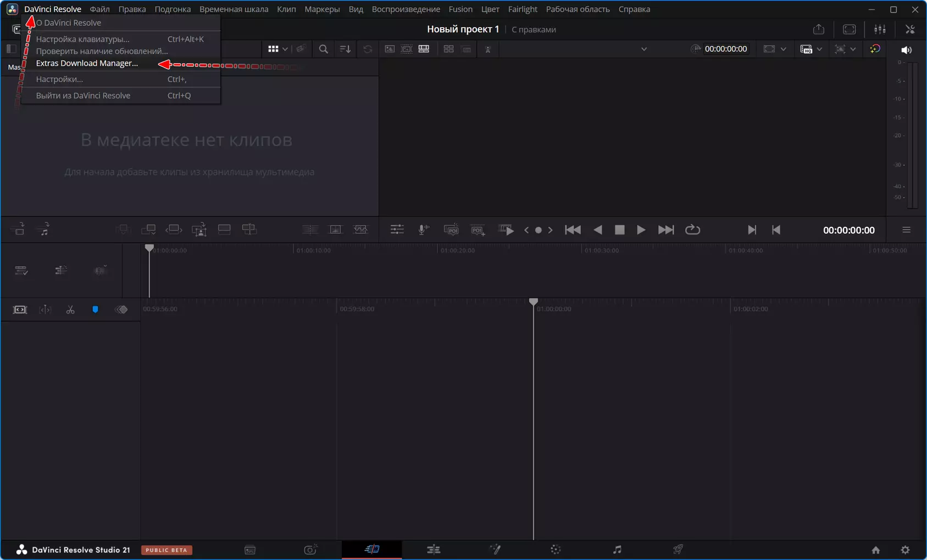This screenshot has height=560, width=927.
Task: Click the Smart Insert icon in the edit toolbar
Action: pos(123,229)
